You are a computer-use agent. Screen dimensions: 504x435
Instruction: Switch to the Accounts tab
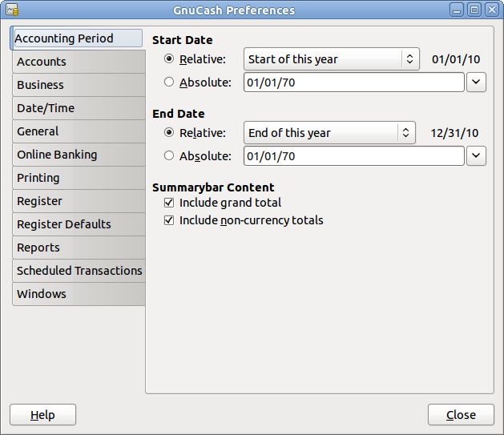coord(79,62)
